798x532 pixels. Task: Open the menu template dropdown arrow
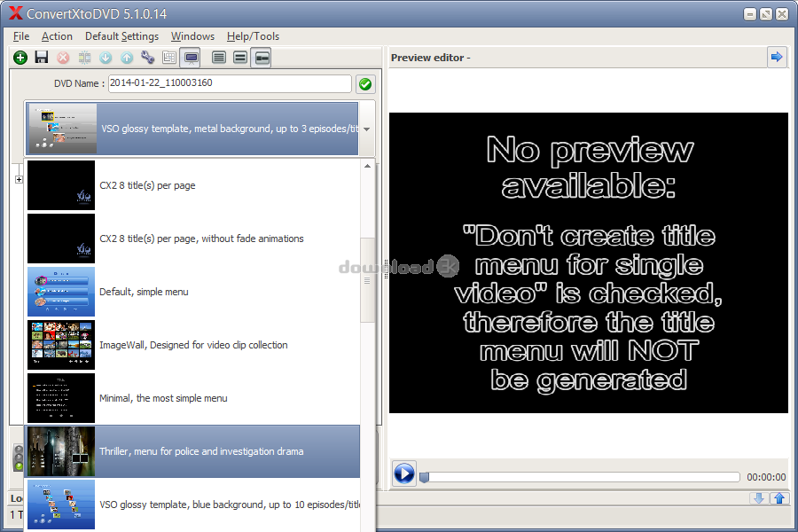366,129
